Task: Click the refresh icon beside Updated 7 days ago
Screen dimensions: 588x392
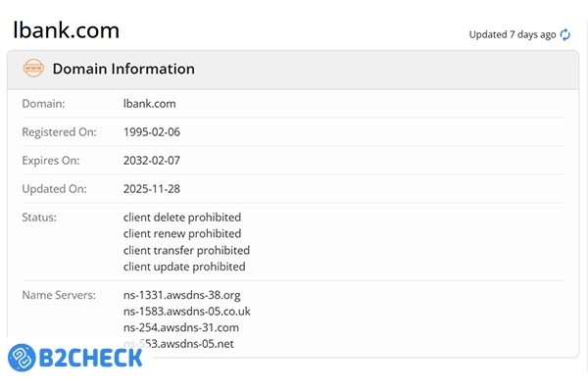Action: coord(564,34)
